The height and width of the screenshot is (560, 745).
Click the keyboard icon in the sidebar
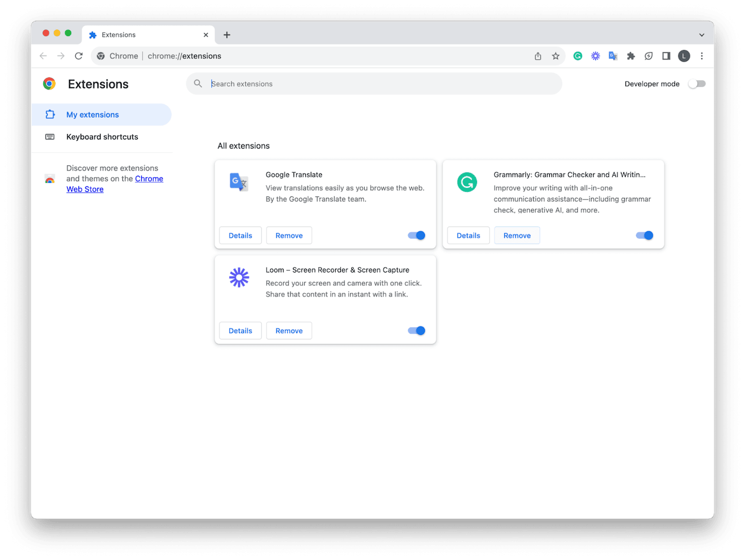50,137
